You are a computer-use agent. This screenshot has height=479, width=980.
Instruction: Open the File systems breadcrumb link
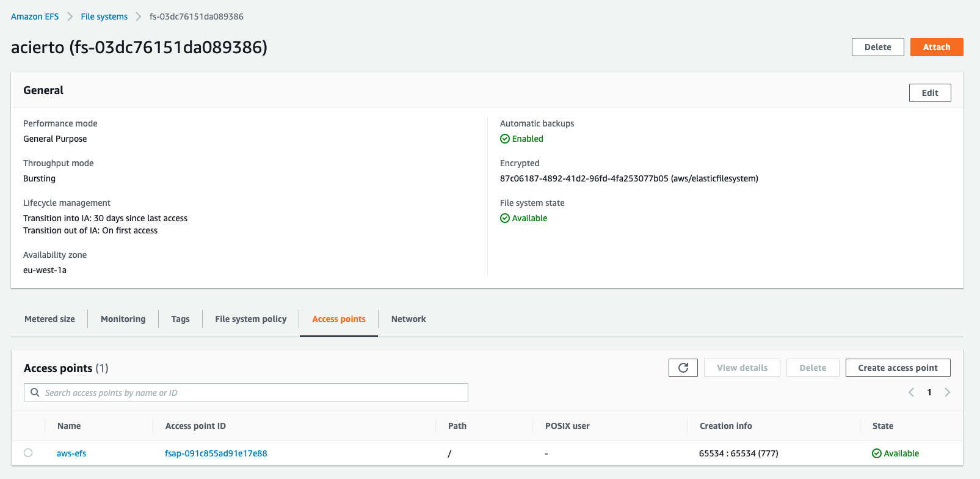click(x=104, y=16)
